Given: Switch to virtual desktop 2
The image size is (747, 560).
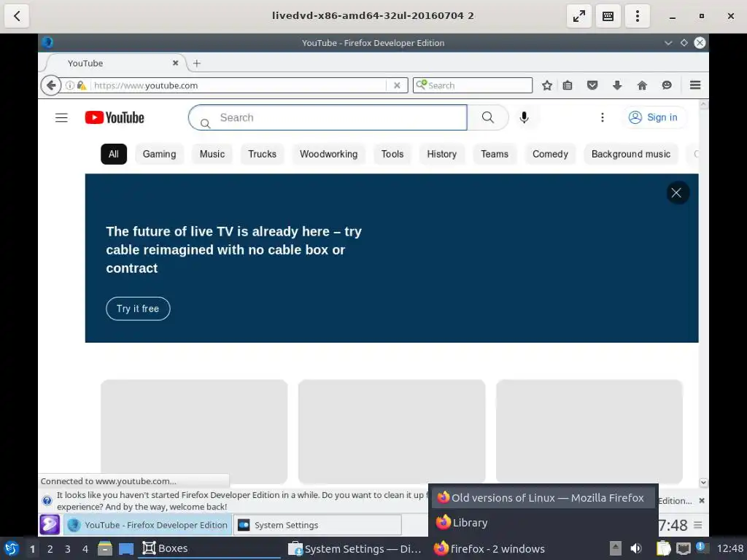Looking at the screenshot, I should click(50, 549).
